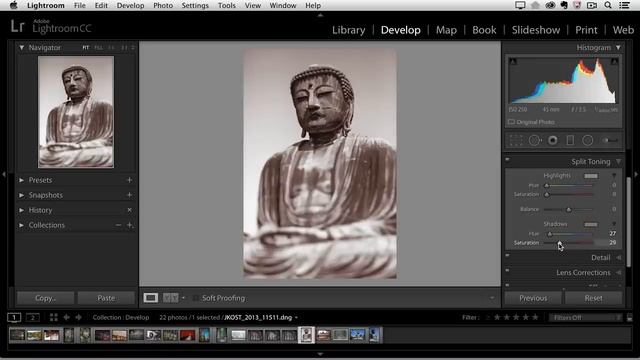Open toolbar content dropdown at right

tap(492, 298)
